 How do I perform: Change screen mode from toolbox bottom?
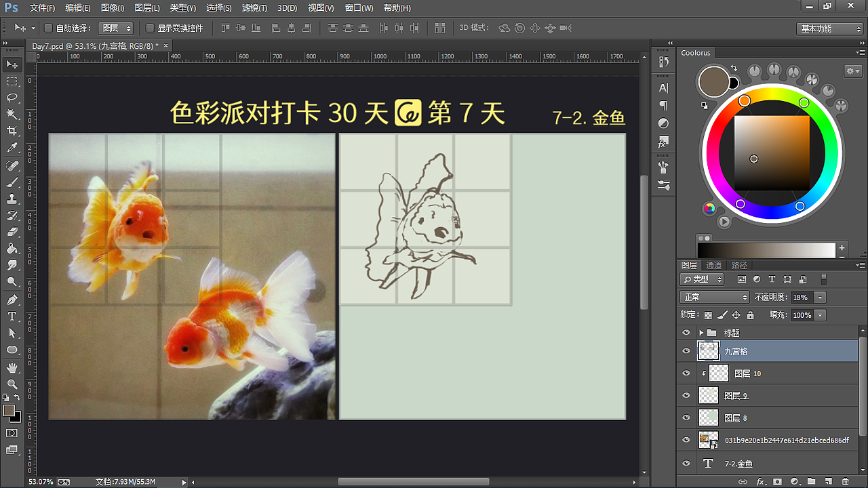(x=12, y=449)
